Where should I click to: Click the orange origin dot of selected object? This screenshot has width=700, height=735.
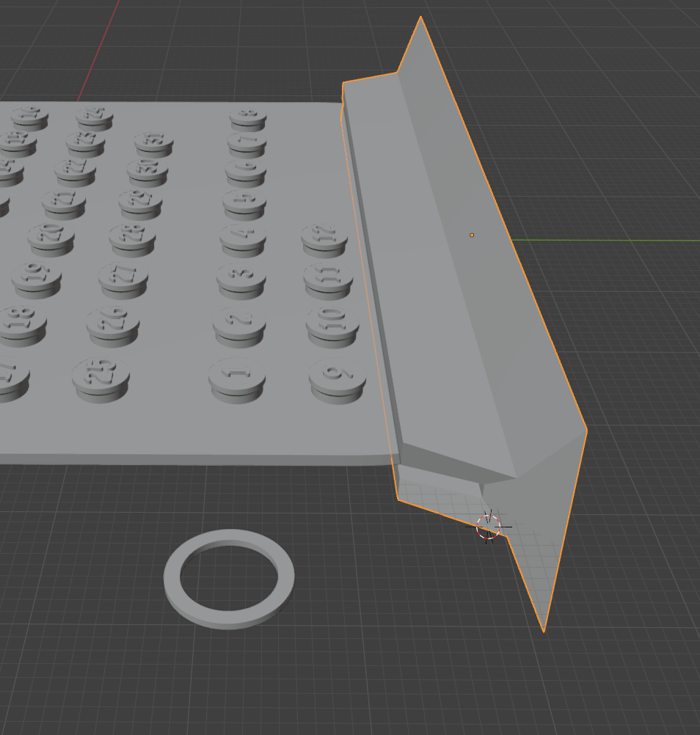tap(472, 235)
